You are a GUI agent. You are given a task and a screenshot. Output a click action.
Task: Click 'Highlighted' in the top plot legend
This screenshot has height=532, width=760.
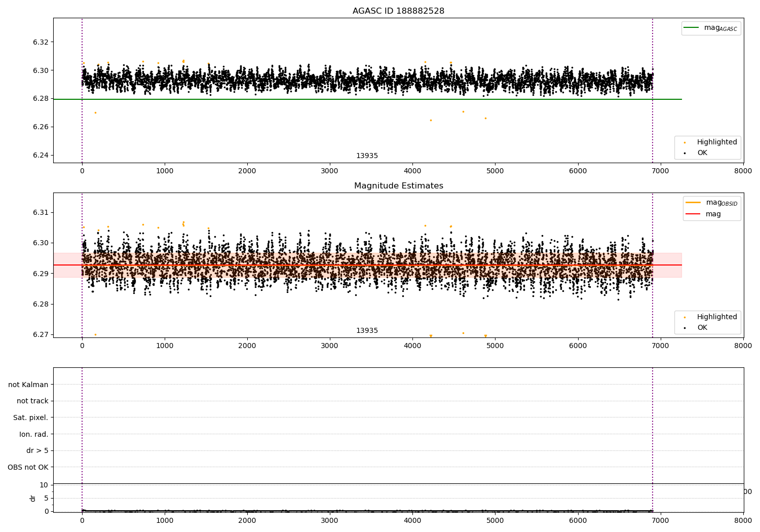coord(716,142)
